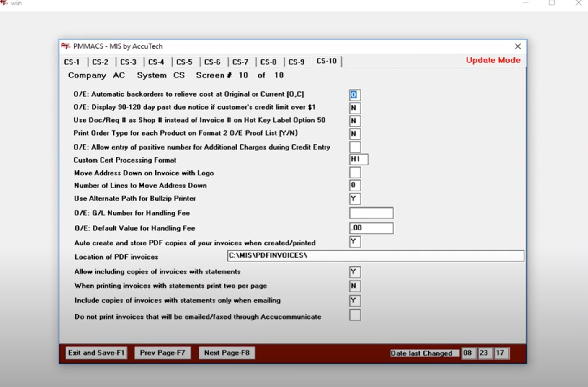Select the Move Address Down with Logo field
Viewport: 588px width, 387px height.
[355, 172]
